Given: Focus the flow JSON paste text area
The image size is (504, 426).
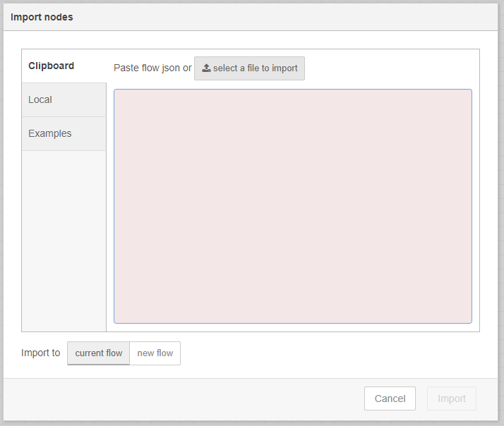Looking at the screenshot, I should pos(293,206).
